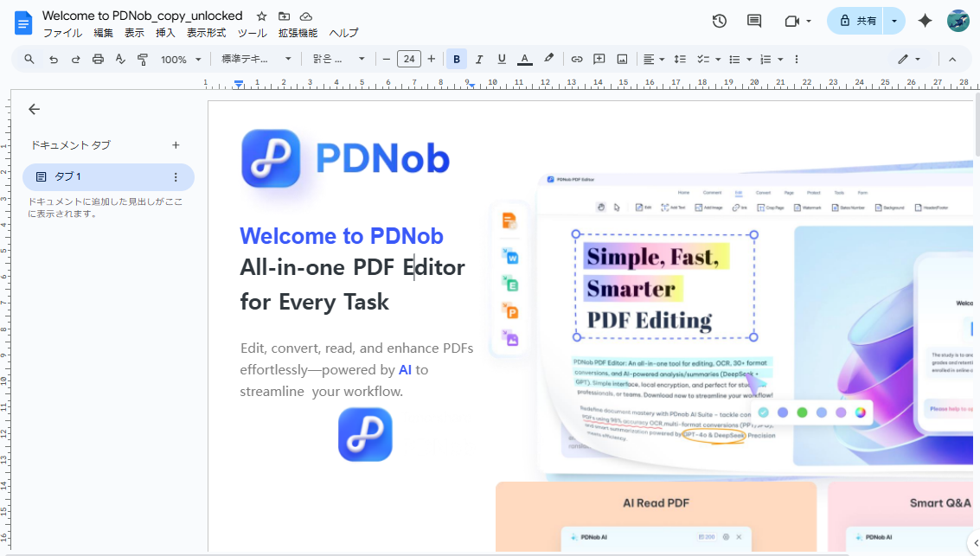Screen dimensions: 980x556
Task: Open numbered list options arrow
Action: tap(780, 60)
